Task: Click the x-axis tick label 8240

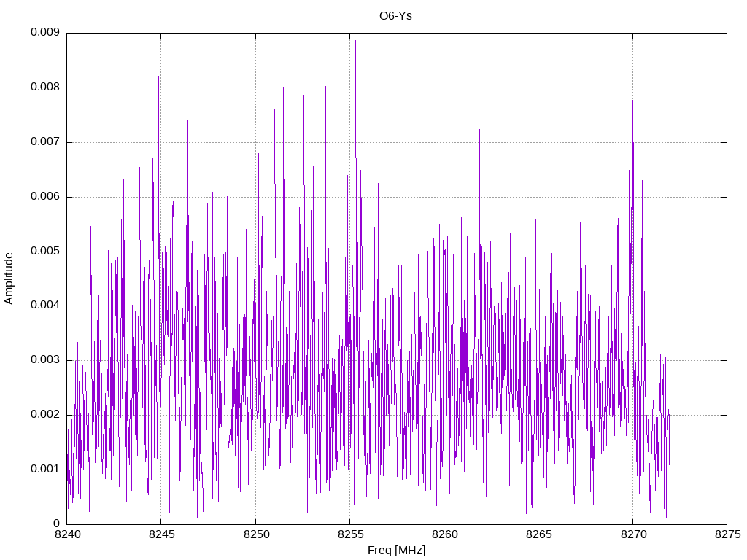Action: tap(68, 534)
